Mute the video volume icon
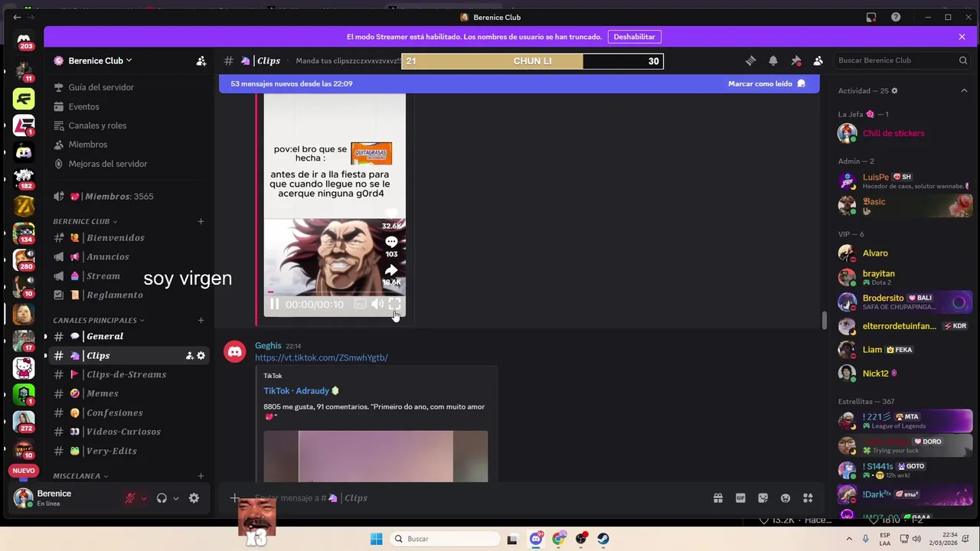This screenshot has height=551, width=980. tap(377, 305)
